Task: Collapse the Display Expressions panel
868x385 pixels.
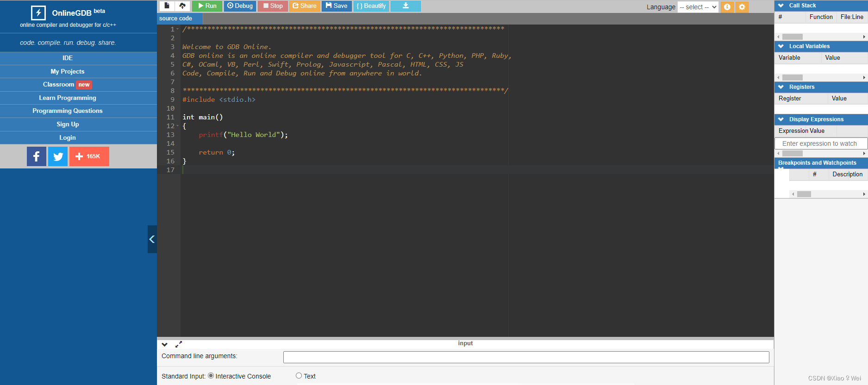Action: 781,119
